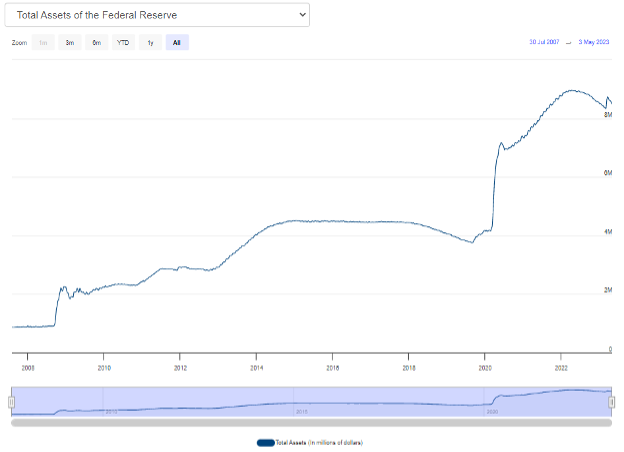Viewport: 624px width, 452px height.
Task: Click the 2018 x-axis label
Action: pyautogui.click(x=409, y=368)
